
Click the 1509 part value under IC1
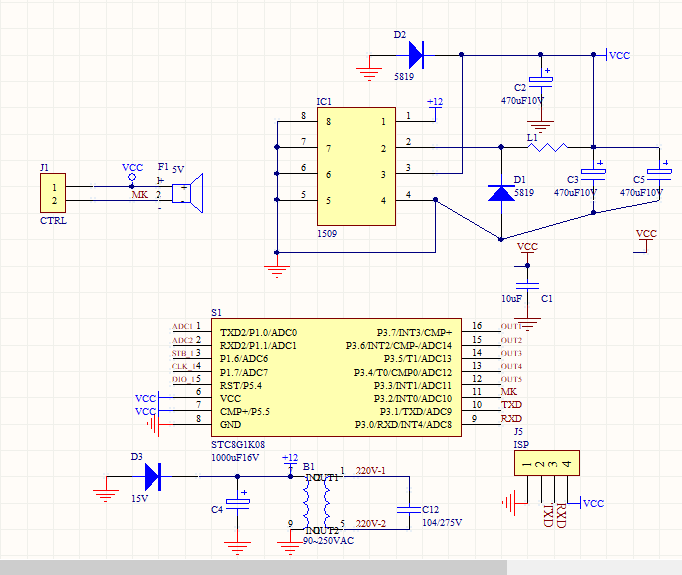(x=327, y=234)
